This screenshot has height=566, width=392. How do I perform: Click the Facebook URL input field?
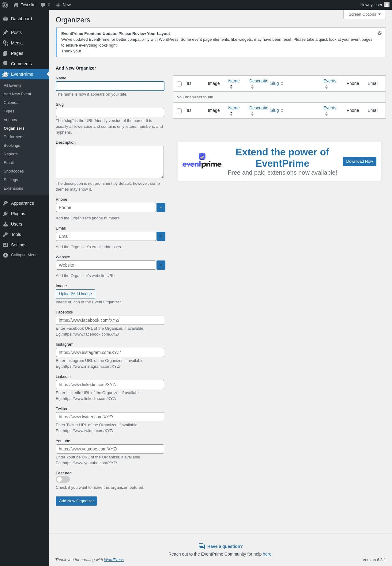coord(110,320)
